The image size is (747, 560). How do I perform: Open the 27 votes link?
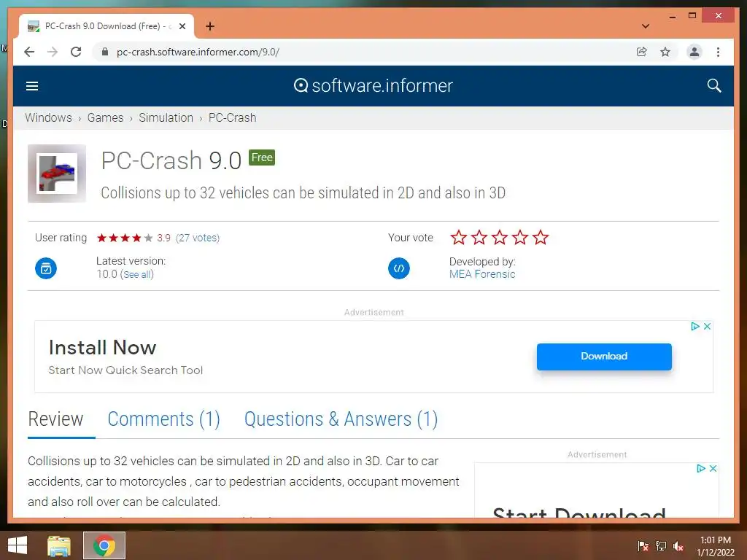(x=198, y=238)
